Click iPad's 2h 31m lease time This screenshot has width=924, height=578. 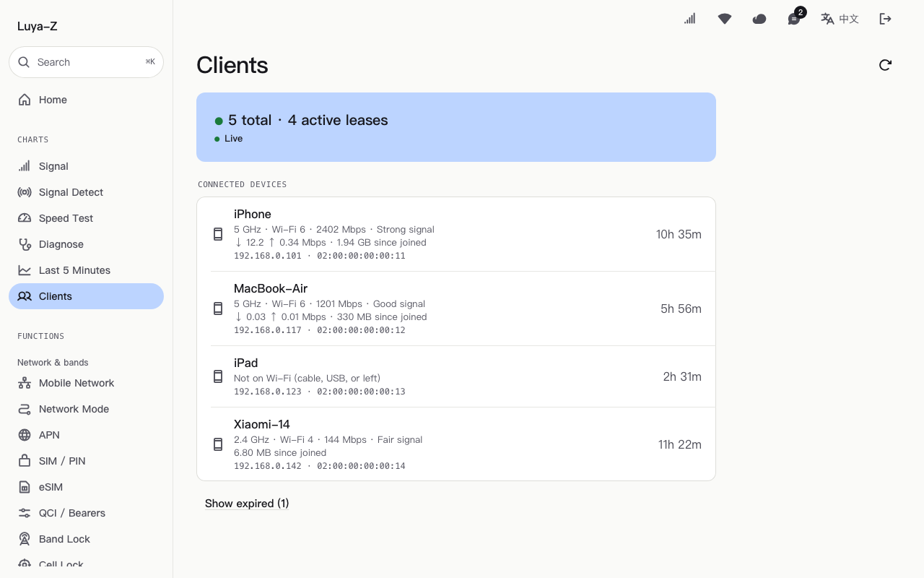[x=682, y=376]
